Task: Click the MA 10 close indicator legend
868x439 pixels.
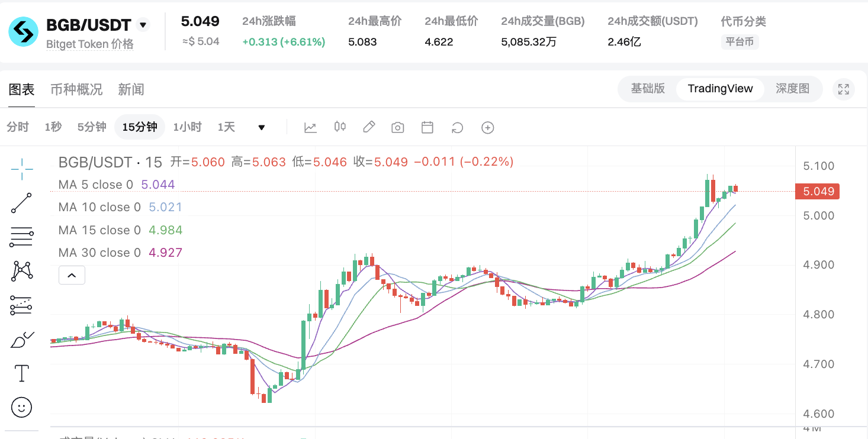Action: point(120,207)
